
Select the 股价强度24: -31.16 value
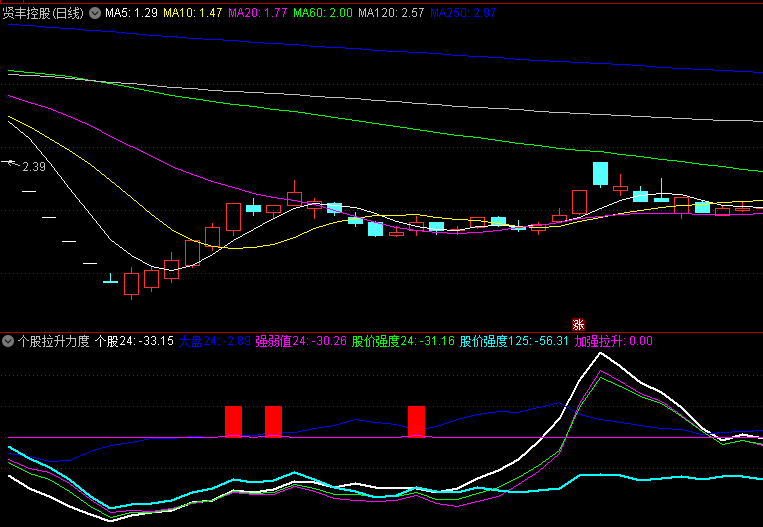coord(403,341)
